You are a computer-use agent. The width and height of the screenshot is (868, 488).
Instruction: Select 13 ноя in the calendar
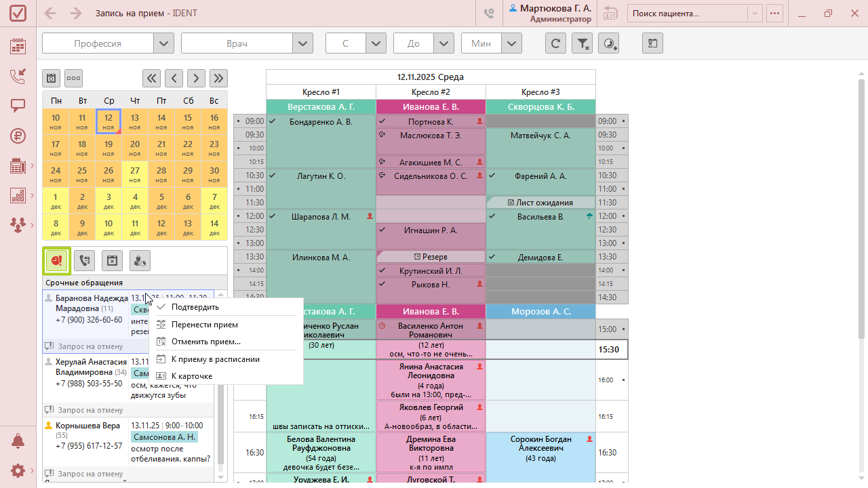pos(135,121)
